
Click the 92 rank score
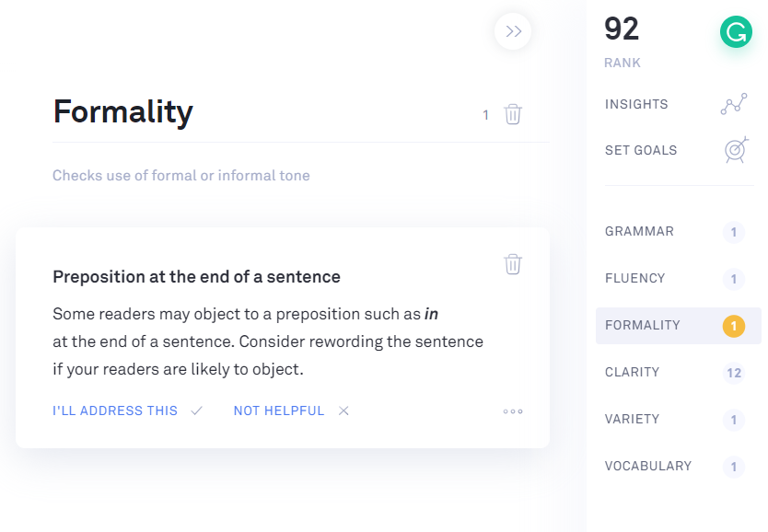(622, 29)
